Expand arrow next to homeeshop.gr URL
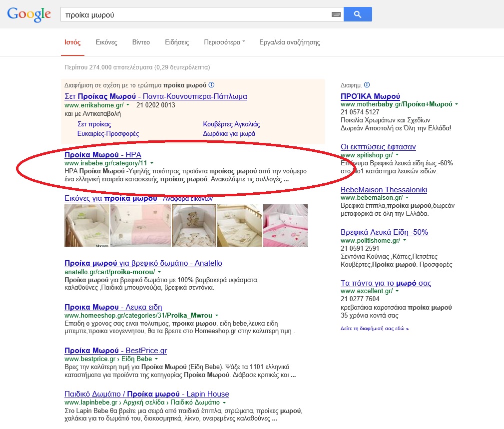This screenshot has height=429, width=504. (217, 316)
